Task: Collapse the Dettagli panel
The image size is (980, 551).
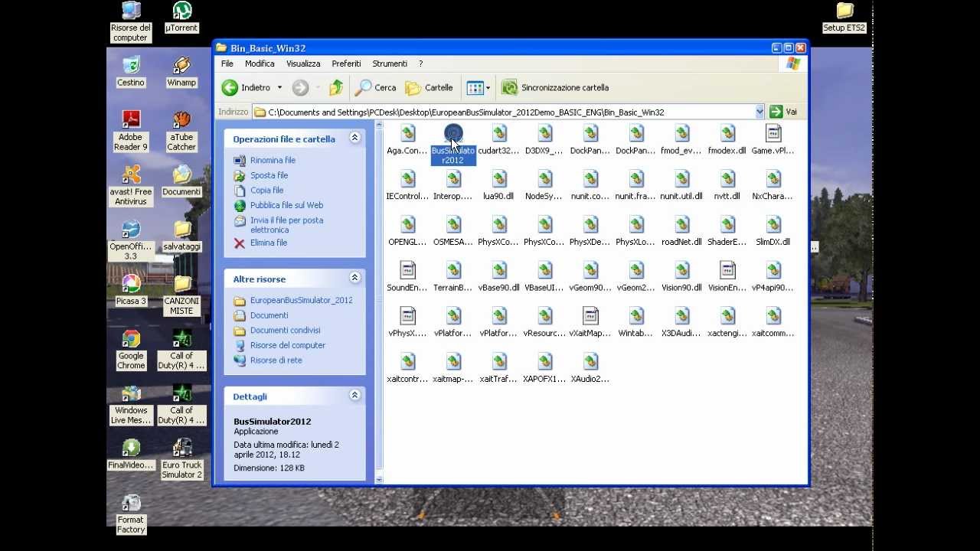Action: [354, 396]
